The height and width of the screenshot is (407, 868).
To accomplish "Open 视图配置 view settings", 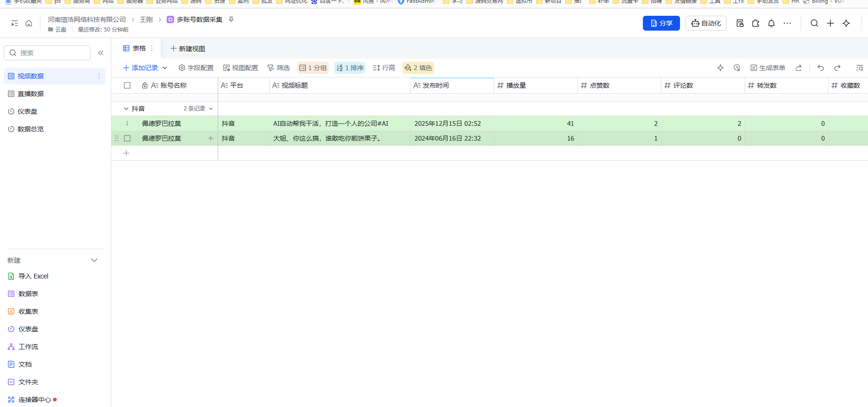I will coord(240,68).
